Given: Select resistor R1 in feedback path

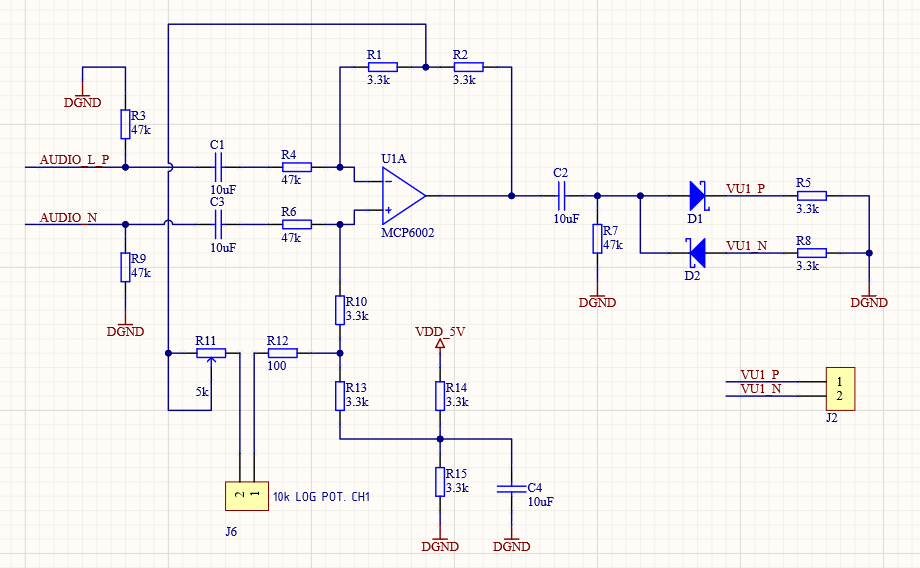Looking at the screenshot, I should pos(383,67).
